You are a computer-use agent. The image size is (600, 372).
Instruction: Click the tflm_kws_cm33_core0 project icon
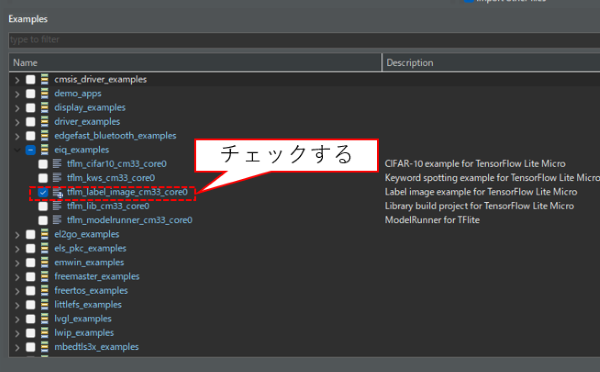point(57,178)
